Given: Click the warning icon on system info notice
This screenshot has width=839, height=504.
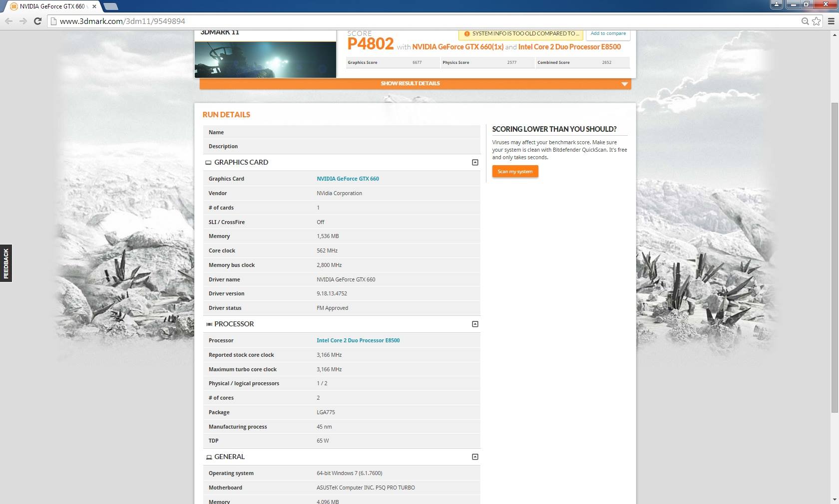Looking at the screenshot, I should pos(467,34).
